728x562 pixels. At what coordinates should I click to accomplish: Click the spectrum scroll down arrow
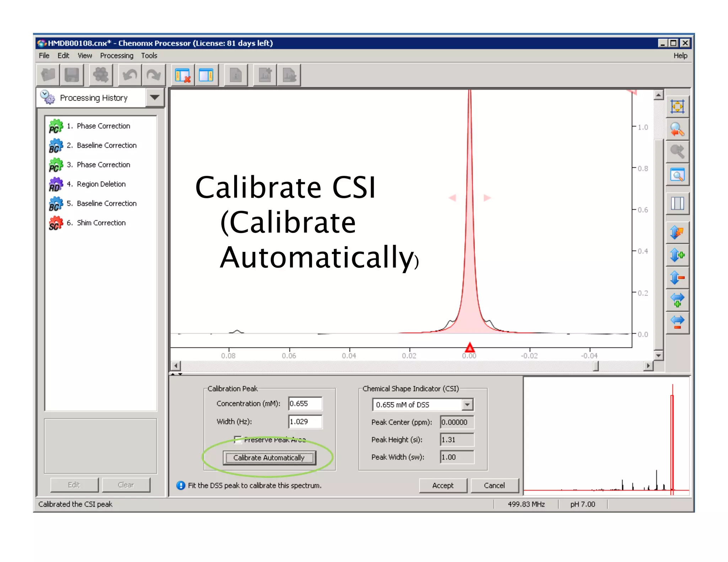pos(659,355)
